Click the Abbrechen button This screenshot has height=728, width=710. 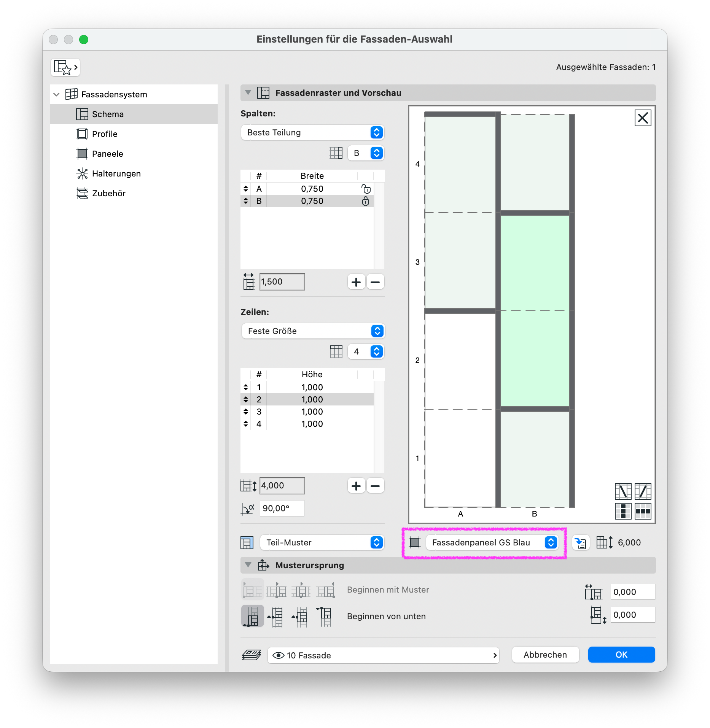(545, 655)
